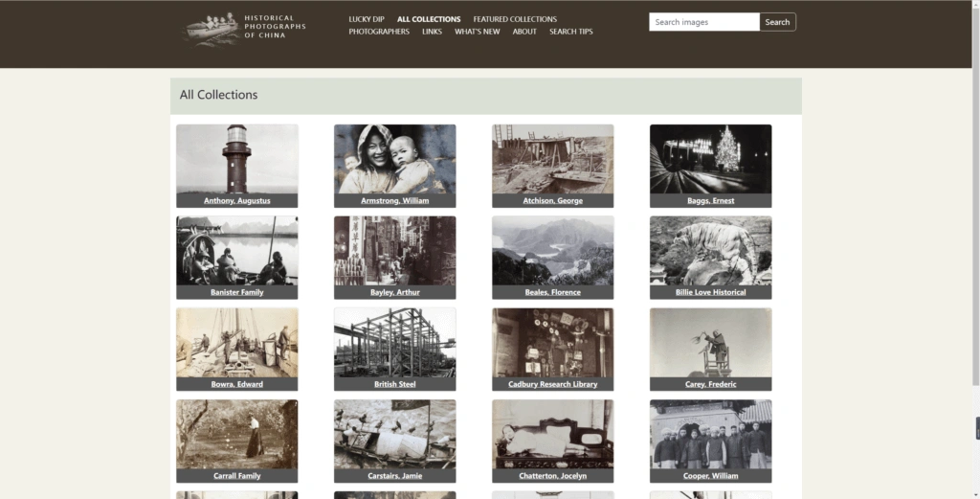Open Anthony, Augustus collection link
The width and height of the screenshot is (980, 499).
tap(237, 201)
